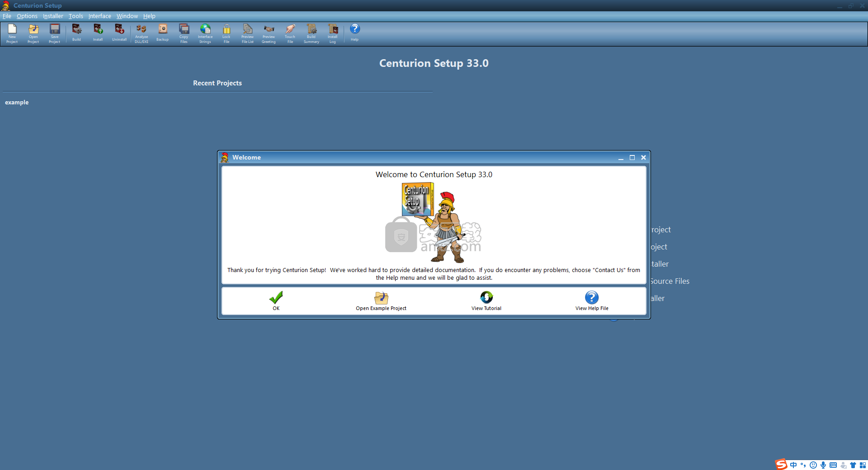Open the Build Summary
Screen dimensions: 868x470
[x=311, y=34]
